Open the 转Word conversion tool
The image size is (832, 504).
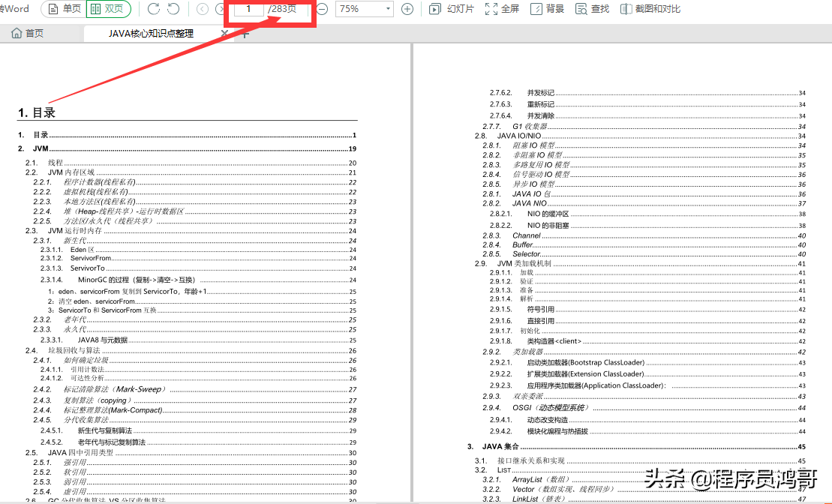pyautogui.click(x=13, y=9)
